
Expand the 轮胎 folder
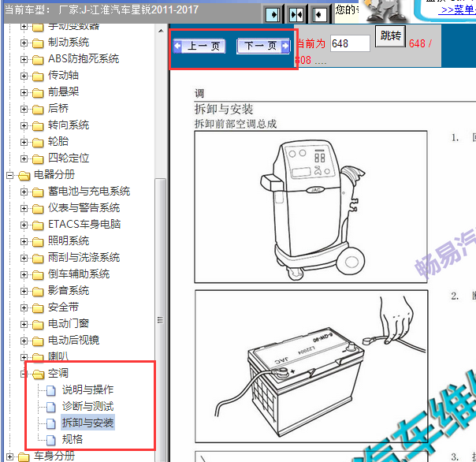pos(24,142)
